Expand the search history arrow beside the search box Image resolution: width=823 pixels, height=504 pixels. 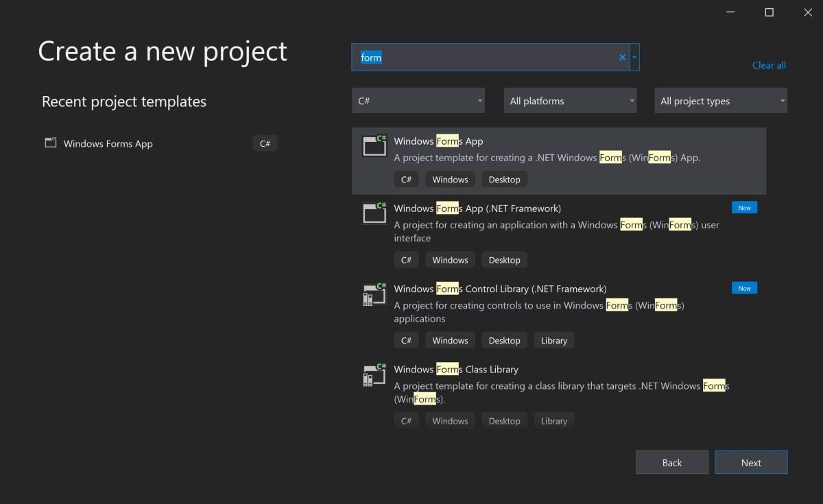[634, 57]
